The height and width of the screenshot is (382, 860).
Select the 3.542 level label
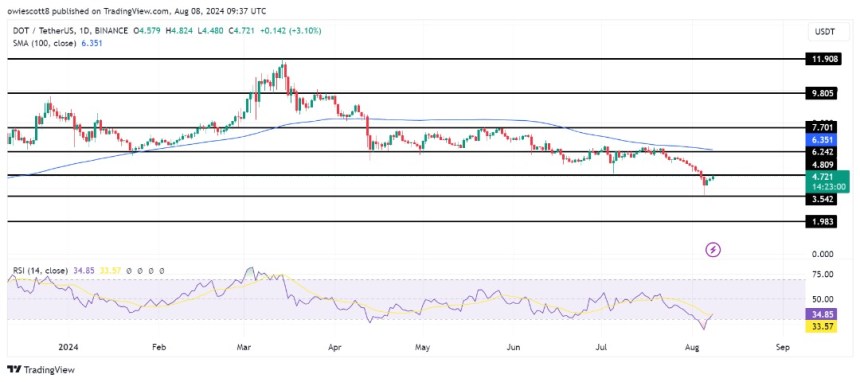coord(822,199)
